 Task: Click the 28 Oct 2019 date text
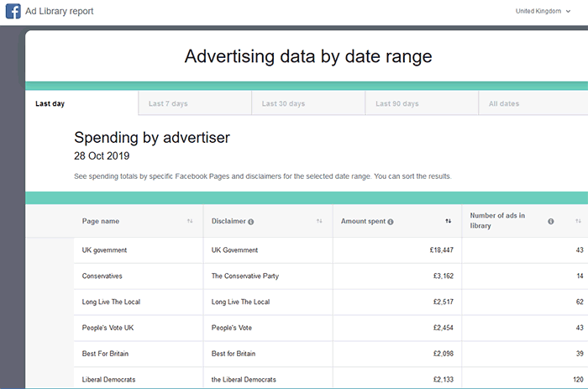click(102, 156)
